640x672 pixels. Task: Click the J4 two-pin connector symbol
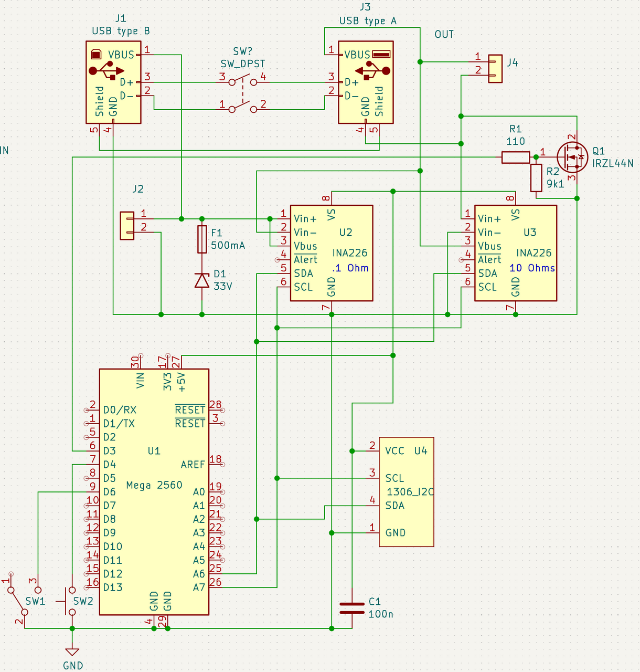coord(495,69)
